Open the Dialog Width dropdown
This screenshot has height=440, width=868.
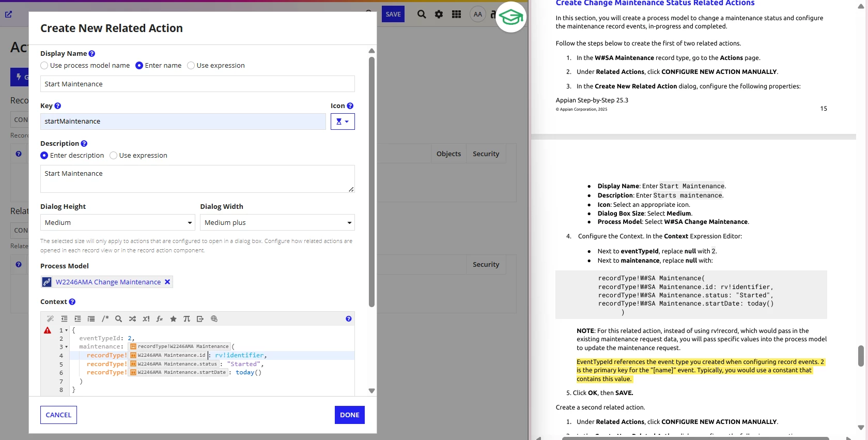(277, 222)
